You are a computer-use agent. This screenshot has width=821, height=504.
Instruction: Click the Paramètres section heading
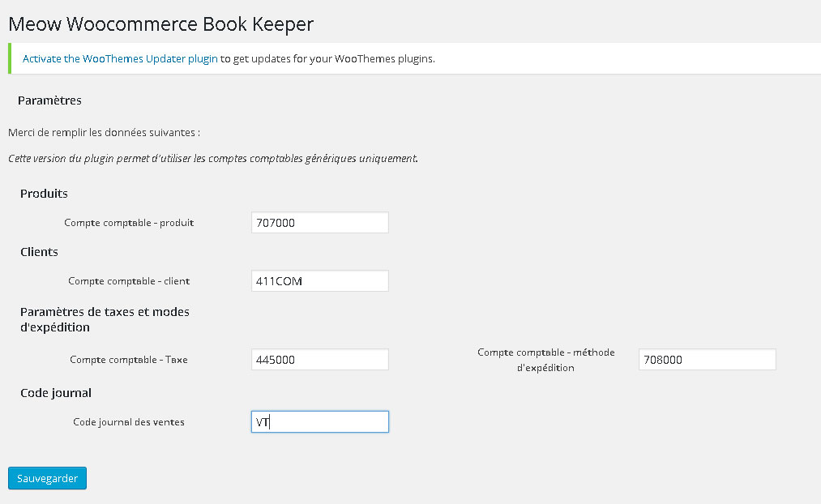(x=49, y=100)
